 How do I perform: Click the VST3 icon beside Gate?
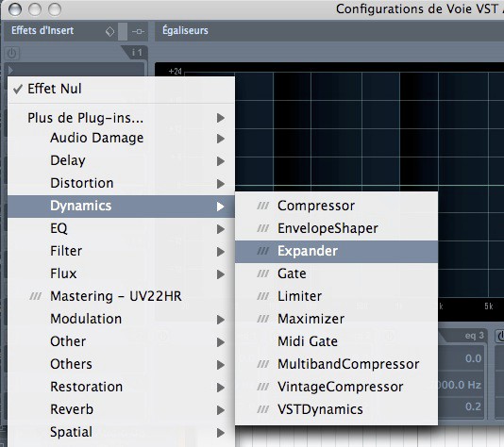coord(263,273)
